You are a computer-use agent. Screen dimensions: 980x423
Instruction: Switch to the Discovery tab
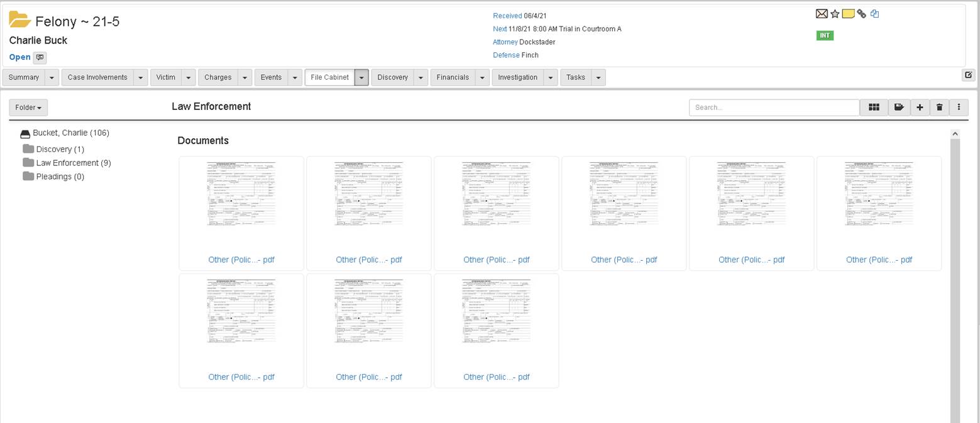393,77
